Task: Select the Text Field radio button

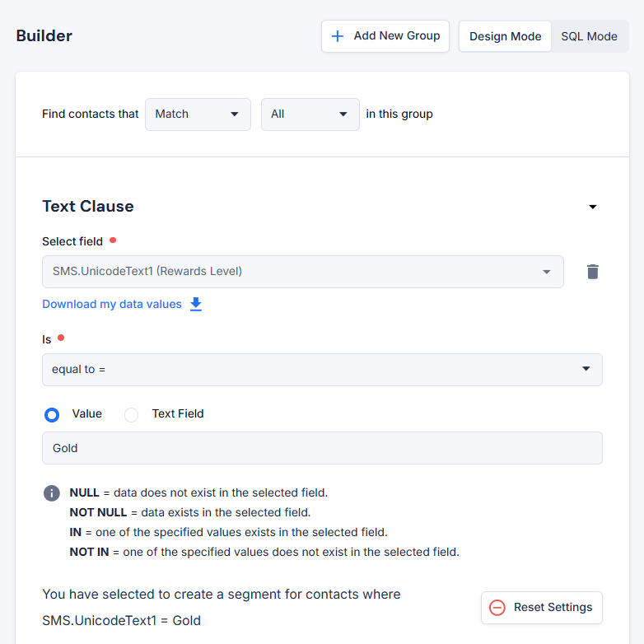Action: 131,414
